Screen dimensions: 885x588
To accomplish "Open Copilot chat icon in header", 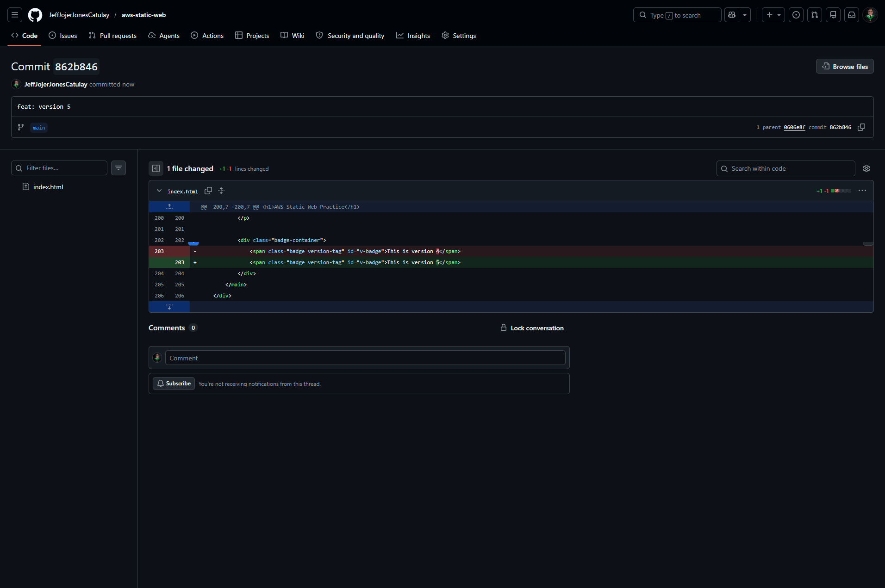I will coord(732,15).
